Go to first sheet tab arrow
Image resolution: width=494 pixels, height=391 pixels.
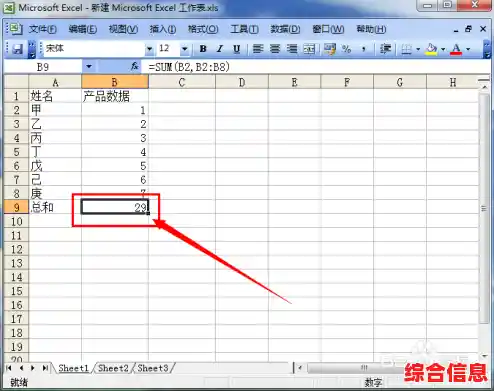(x=9, y=368)
